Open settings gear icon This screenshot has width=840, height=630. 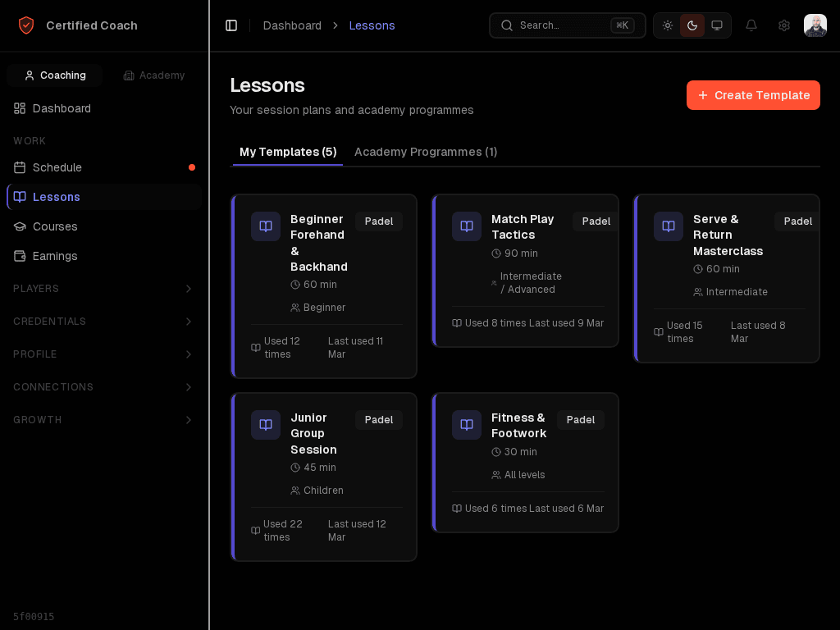point(784,25)
